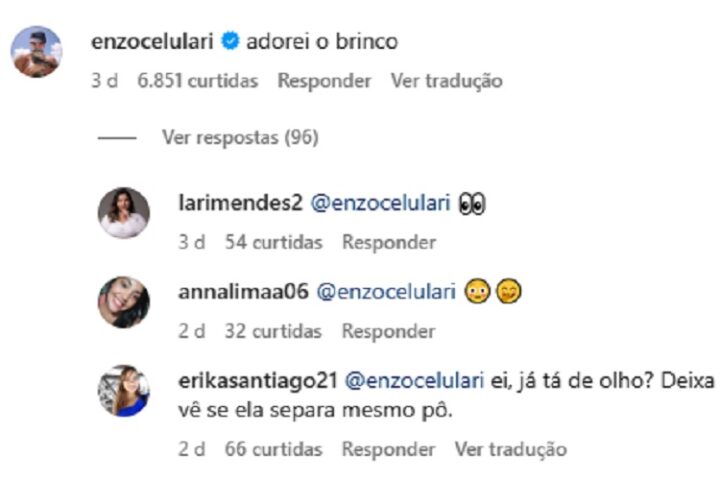Viewport: 720px width, 480px height.
Task: Click the flushed face emoji in annalimaa06's reply
Action: point(477,292)
